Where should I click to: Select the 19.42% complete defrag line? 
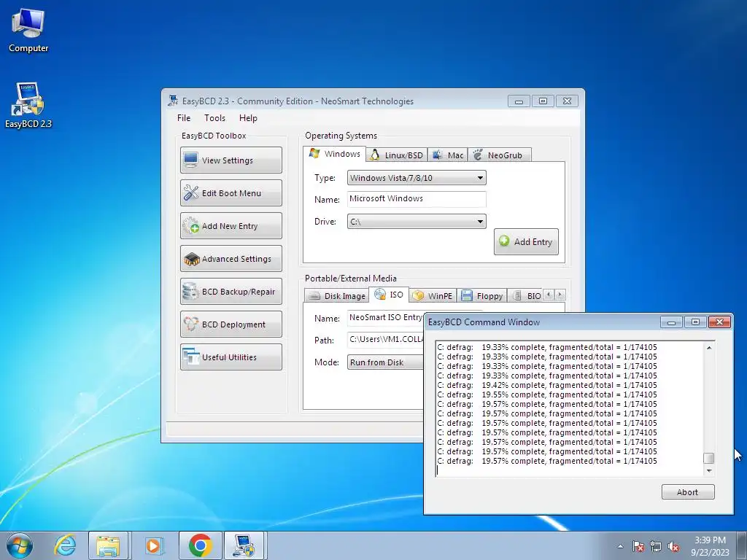[x=547, y=385]
